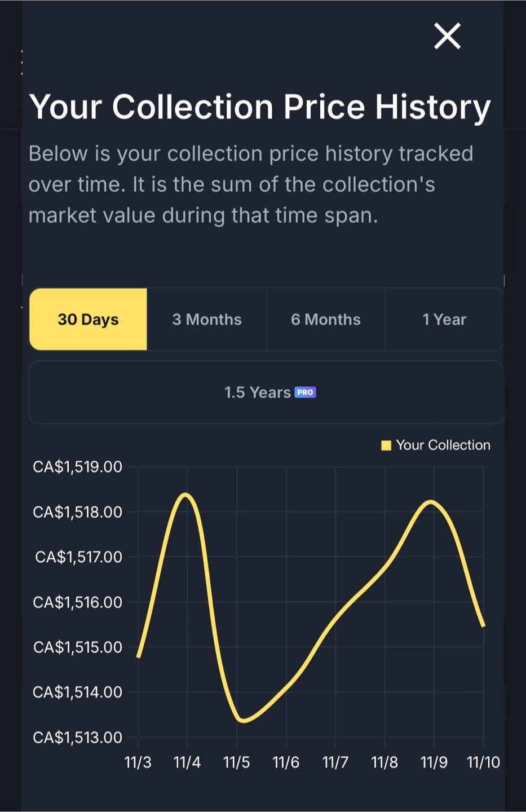Click the Your Collection Price History heading
The width and height of the screenshot is (526, 812).
[260, 107]
